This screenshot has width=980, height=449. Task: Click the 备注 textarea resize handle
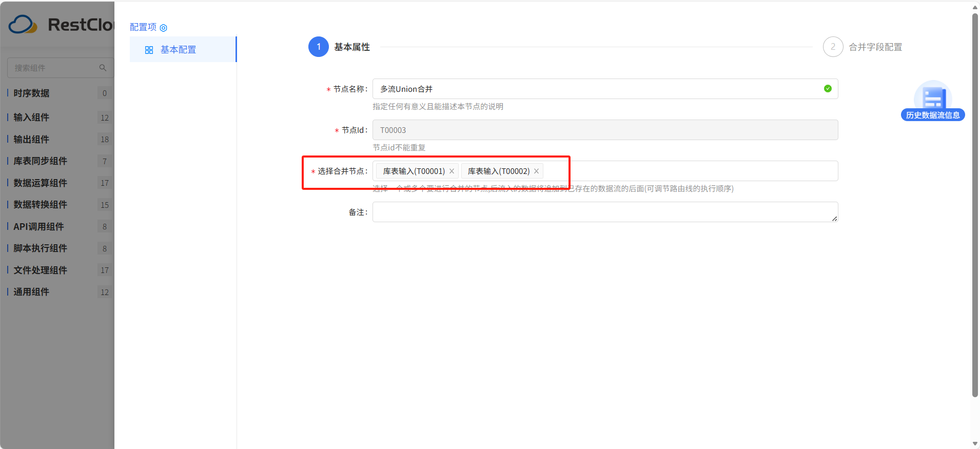click(x=835, y=219)
